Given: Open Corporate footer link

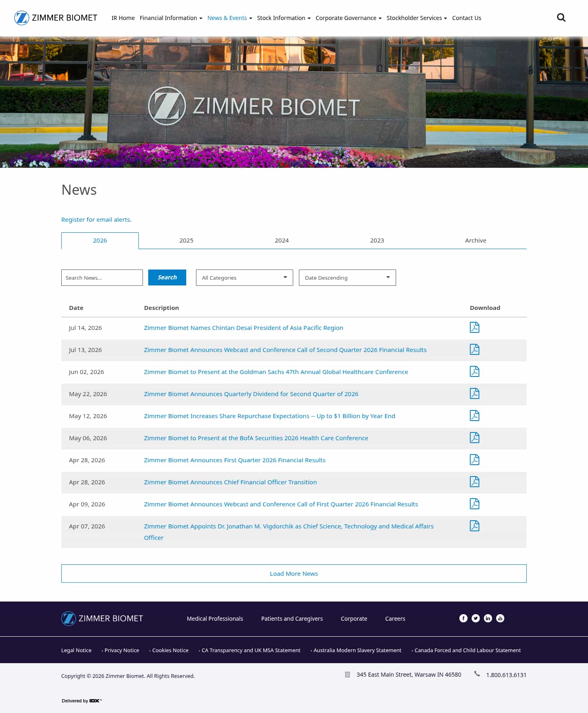Looking at the screenshot, I should tap(354, 619).
